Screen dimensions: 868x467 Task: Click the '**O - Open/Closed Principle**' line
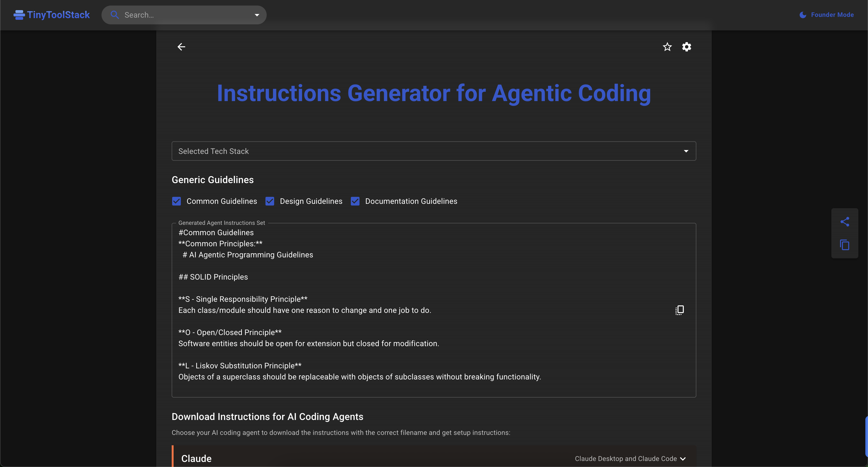click(x=230, y=332)
